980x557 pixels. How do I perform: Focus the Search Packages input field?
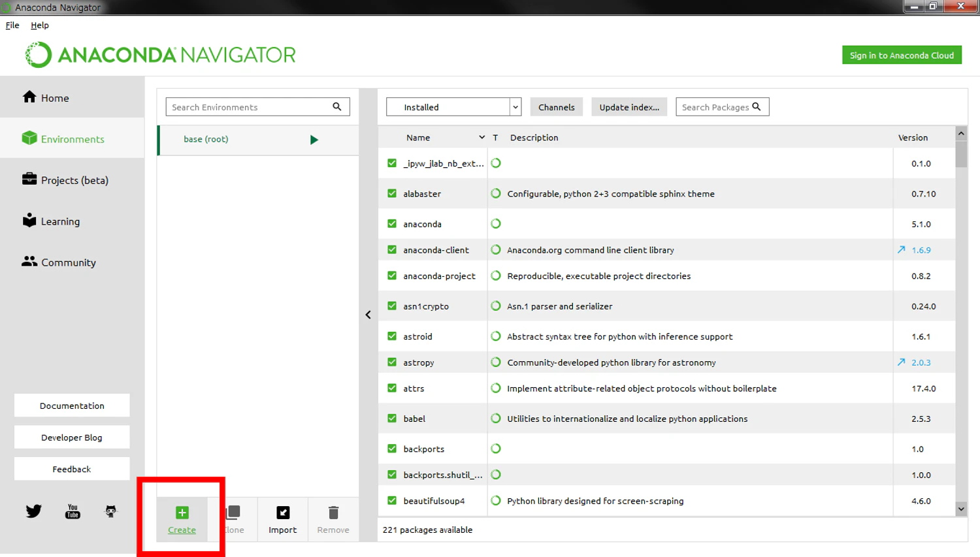pyautogui.click(x=722, y=107)
